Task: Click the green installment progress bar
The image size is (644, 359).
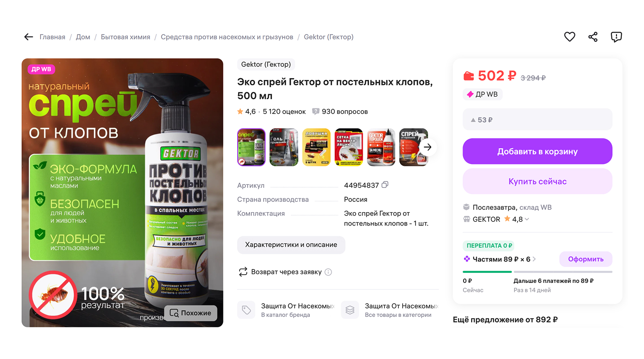Action: coord(487,272)
